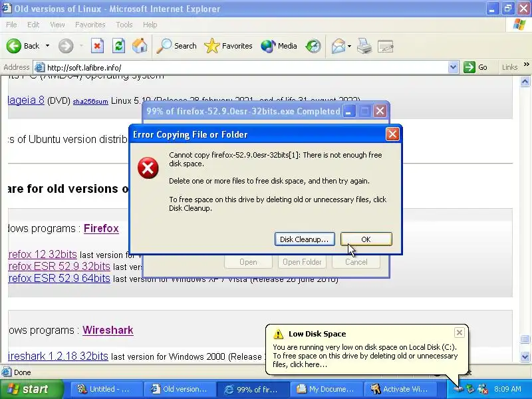Close the Low Disk Space balloon
Image resolution: width=532 pixels, height=399 pixels.
coord(459,332)
